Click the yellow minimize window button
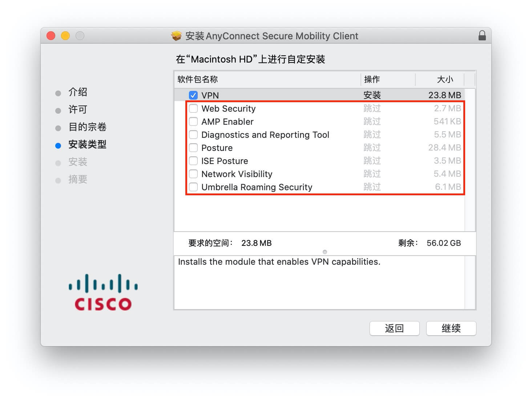The height and width of the screenshot is (400, 532). tap(65, 36)
